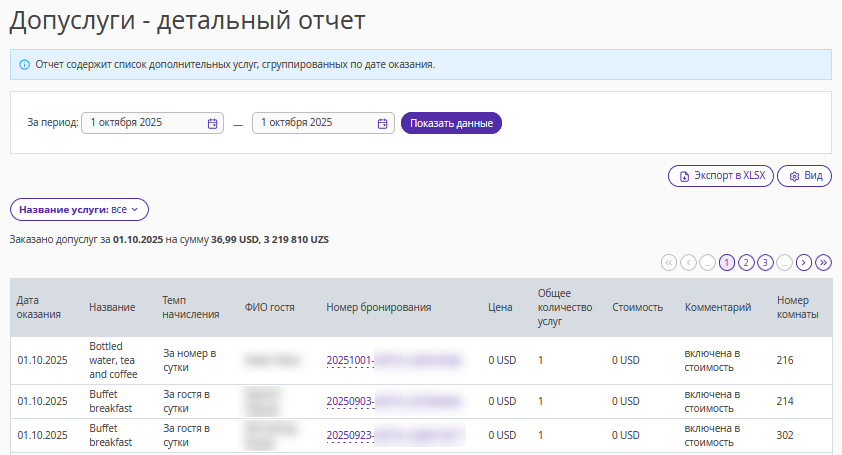Click the gear icon in the Вид button
This screenshot has width=842, height=455.
794,176
